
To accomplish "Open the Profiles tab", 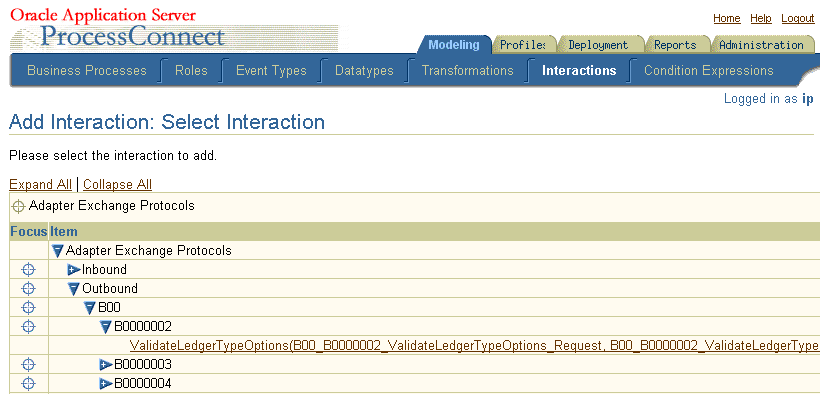I will pyautogui.click(x=523, y=45).
